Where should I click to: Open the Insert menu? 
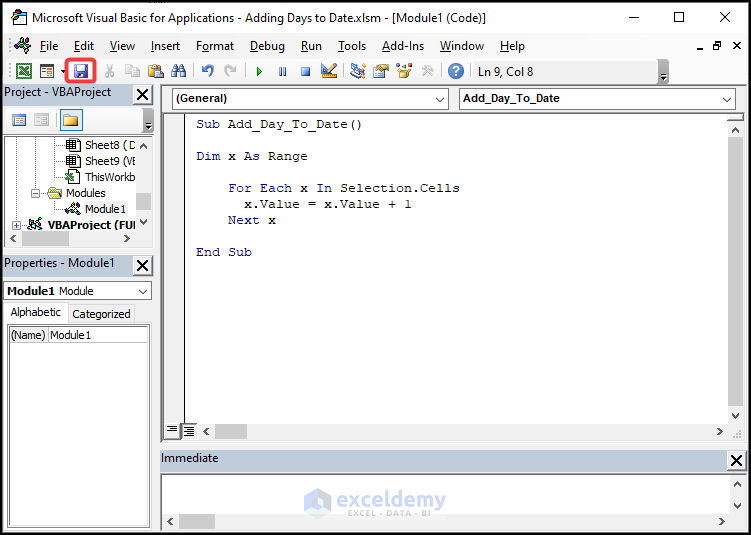165,46
